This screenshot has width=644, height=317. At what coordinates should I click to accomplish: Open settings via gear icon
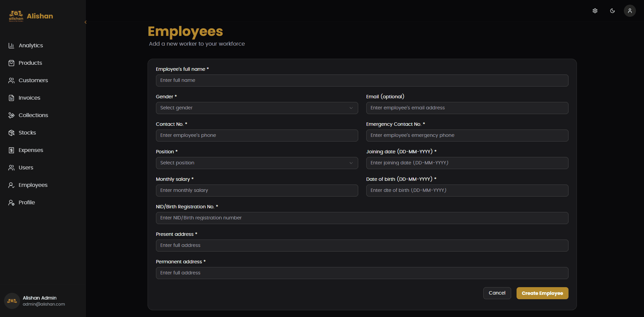pyautogui.click(x=595, y=11)
